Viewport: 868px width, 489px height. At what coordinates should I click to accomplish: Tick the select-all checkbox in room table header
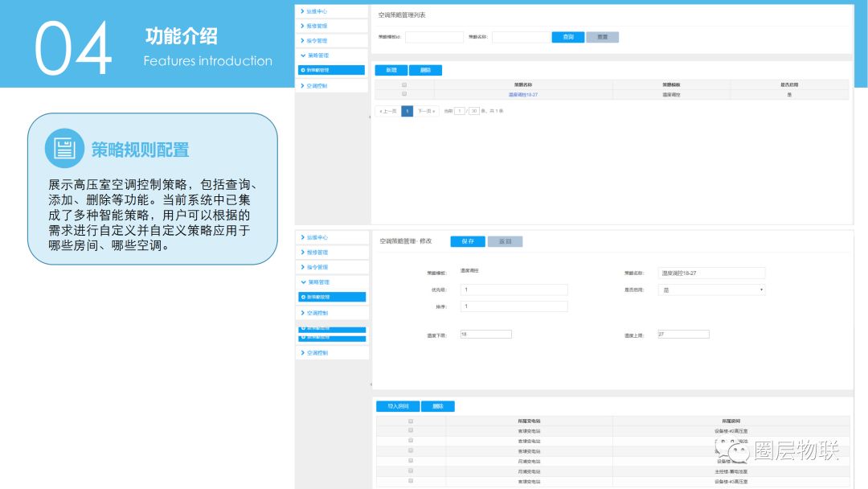coord(411,421)
